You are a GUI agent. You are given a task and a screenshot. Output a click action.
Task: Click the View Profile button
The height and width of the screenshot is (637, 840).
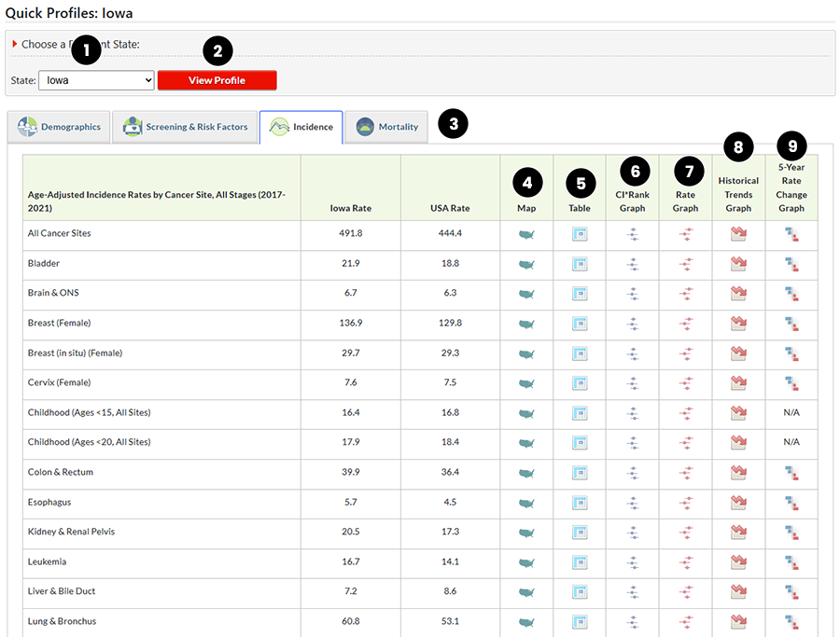[x=217, y=80]
